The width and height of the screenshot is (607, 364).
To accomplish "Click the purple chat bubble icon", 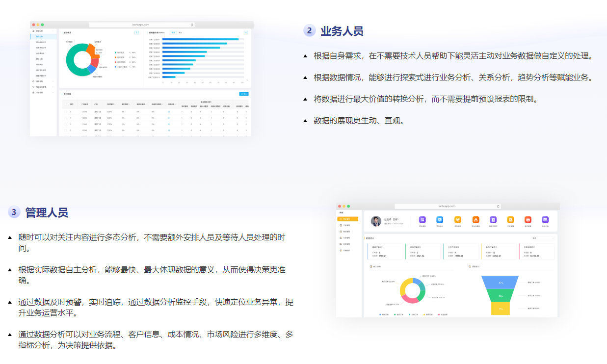I will click(545, 220).
